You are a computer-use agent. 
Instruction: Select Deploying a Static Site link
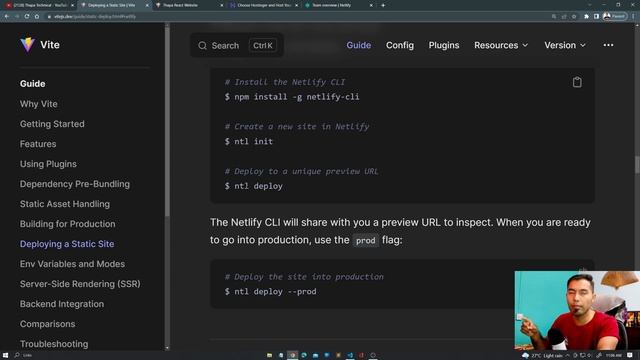[x=67, y=244]
